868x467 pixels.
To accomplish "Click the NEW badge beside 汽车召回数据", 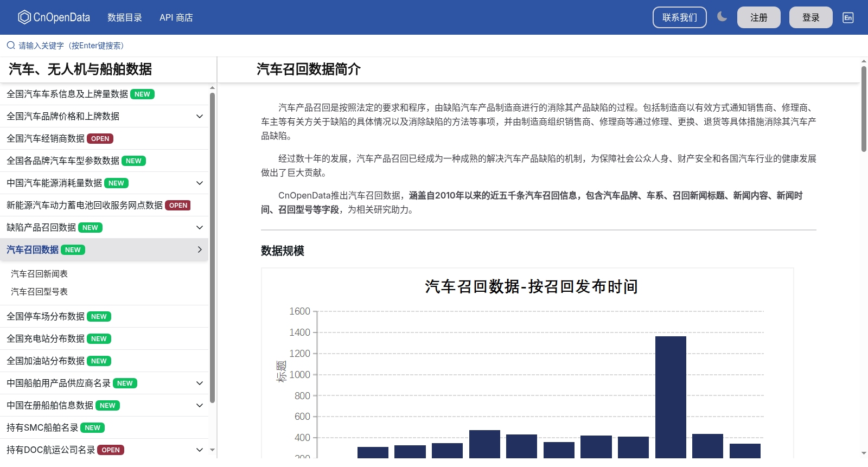I will click(x=73, y=250).
